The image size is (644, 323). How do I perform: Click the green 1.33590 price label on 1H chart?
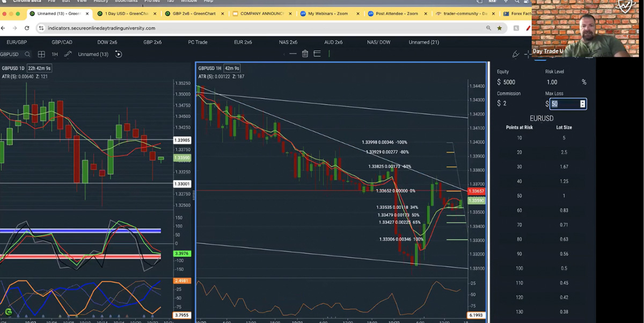(476, 200)
